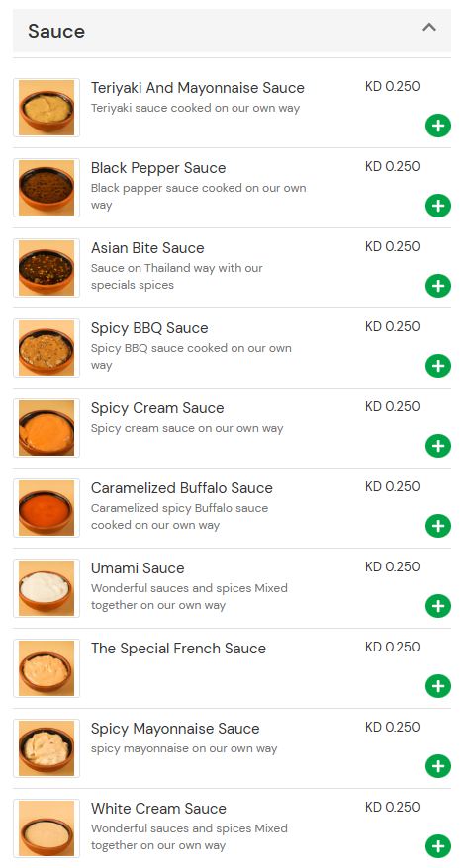
Task: Add Spicy Mayonnaise Sauce with plus icon
Action: (x=438, y=766)
